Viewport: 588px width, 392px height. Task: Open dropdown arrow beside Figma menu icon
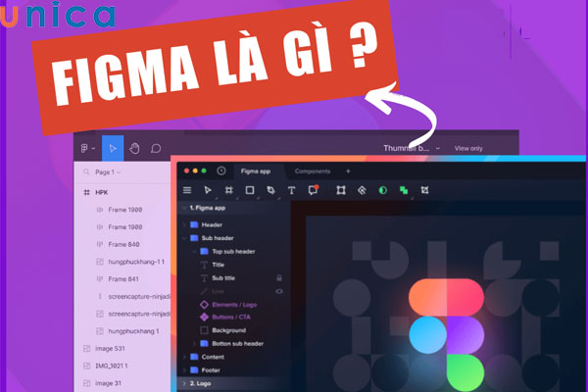(x=93, y=149)
